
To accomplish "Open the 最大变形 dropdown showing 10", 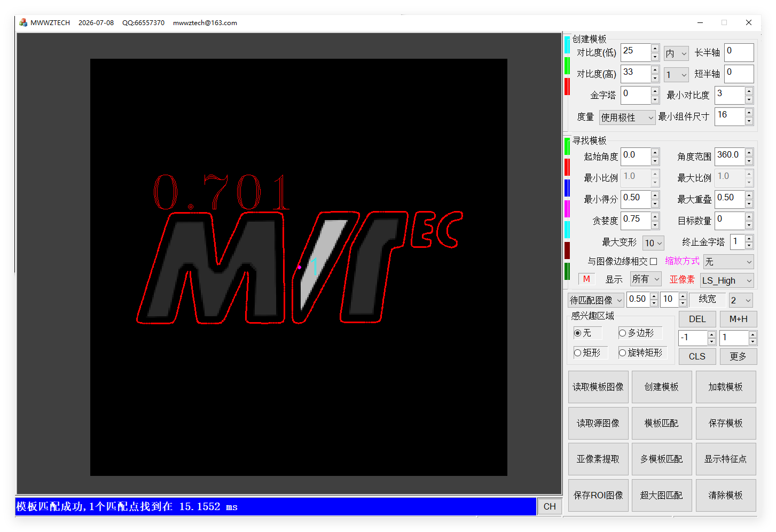I will pos(653,243).
